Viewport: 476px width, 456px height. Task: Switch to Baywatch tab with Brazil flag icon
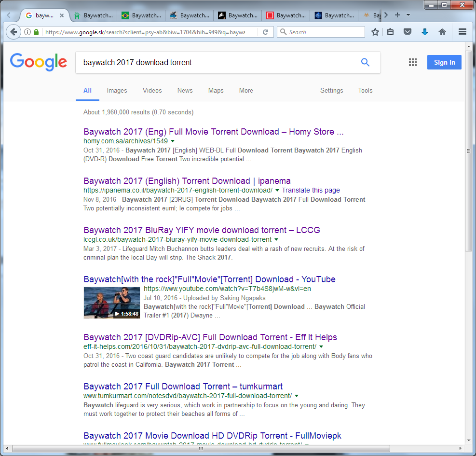(141, 15)
